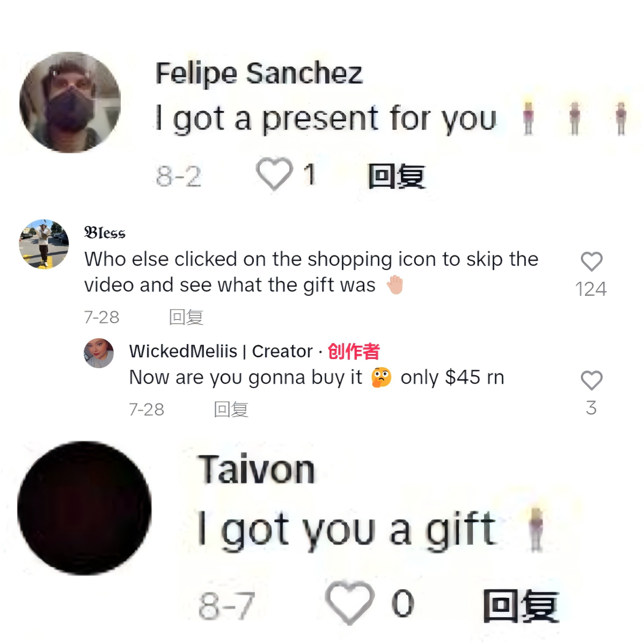Open Taivon's dark profile picture

click(84, 508)
